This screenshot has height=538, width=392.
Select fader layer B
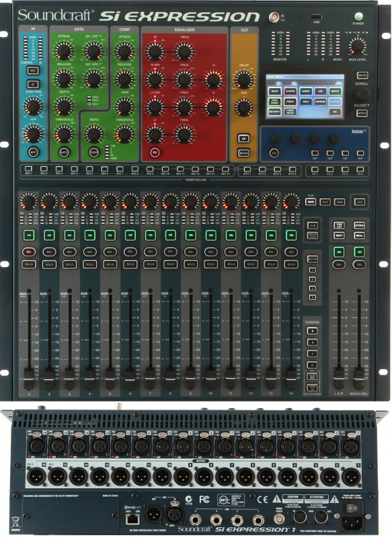[312, 342]
